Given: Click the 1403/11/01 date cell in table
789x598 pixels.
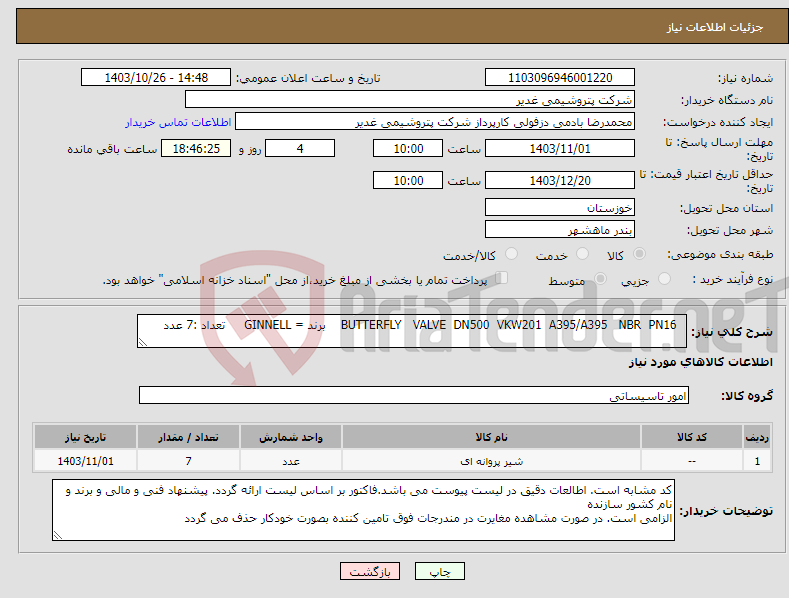Looking at the screenshot, I should [85, 461].
